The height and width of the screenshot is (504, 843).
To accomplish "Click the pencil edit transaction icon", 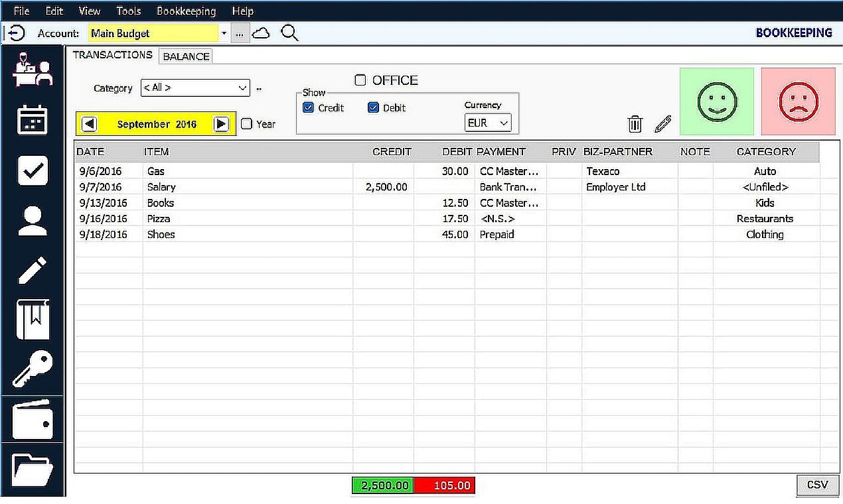I will (x=663, y=123).
